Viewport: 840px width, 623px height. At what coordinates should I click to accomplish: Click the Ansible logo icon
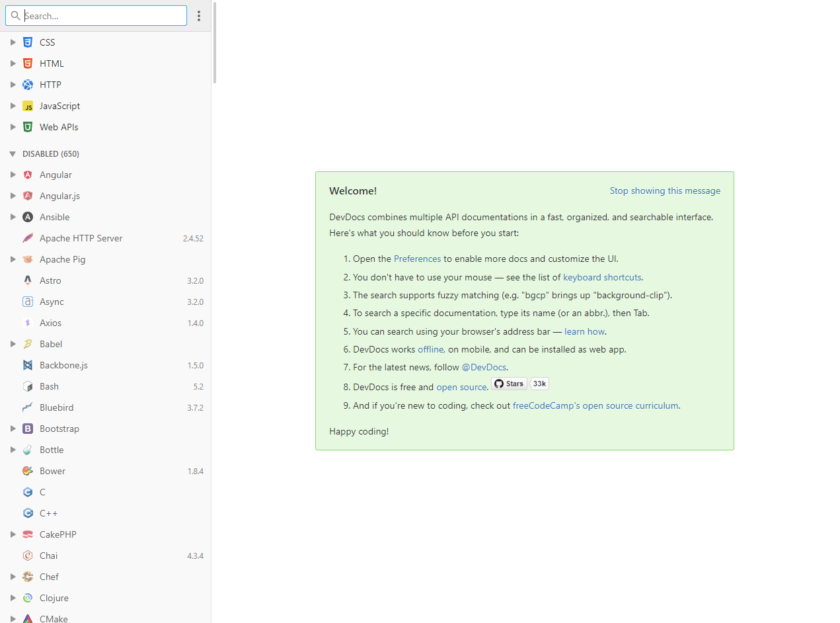pyautogui.click(x=28, y=217)
